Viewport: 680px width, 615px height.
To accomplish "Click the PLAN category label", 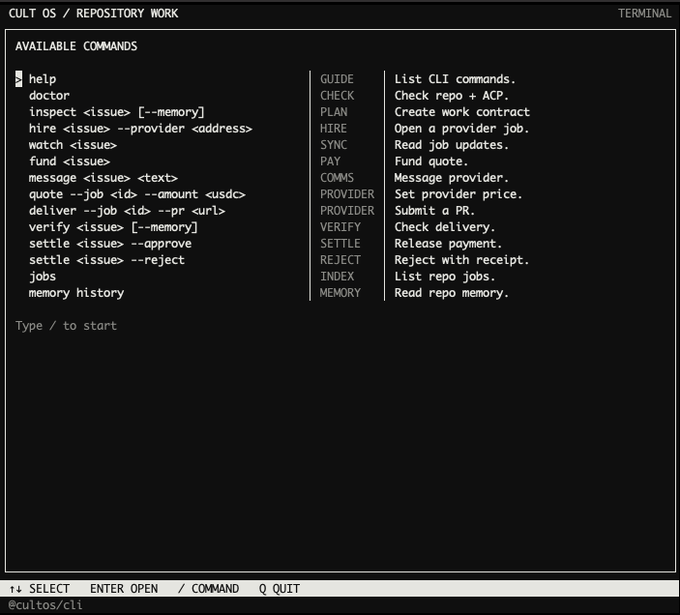I will tap(333, 112).
